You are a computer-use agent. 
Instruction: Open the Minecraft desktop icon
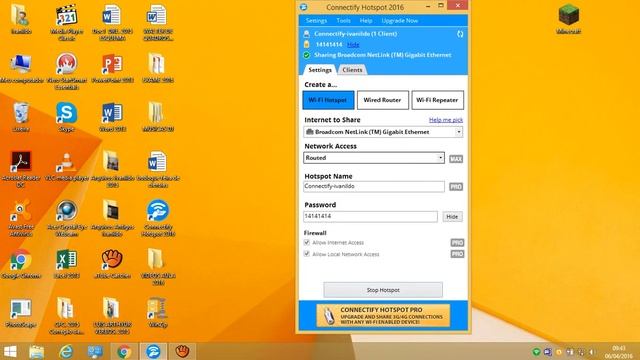click(x=569, y=19)
